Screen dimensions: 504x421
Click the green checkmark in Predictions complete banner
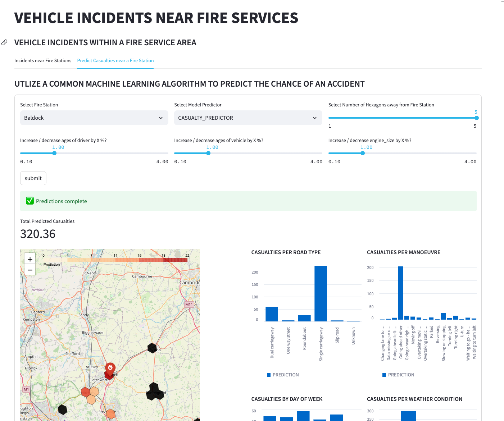(x=30, y=201)
